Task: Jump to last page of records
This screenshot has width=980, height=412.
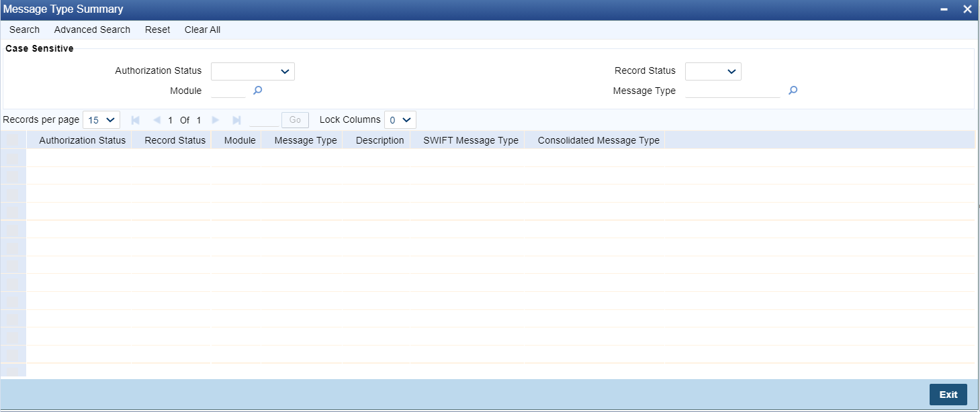Action: 236,120
